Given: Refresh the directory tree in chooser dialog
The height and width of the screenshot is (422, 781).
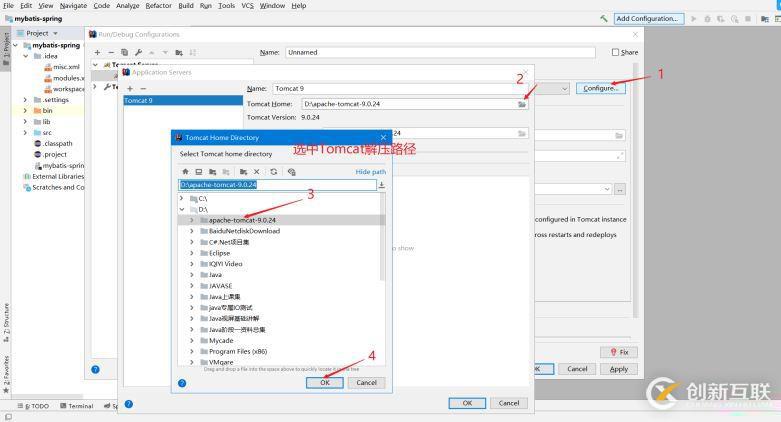Looking at the screenshot, I should tap(273, 171).
